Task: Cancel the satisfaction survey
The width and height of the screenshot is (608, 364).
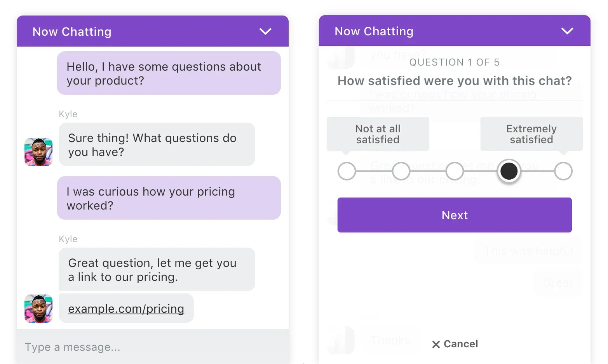Action: (x=460, y=344)
